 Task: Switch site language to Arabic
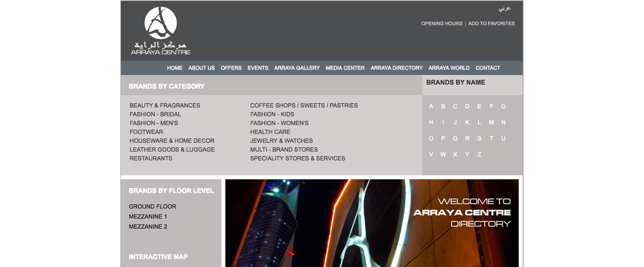504,8
